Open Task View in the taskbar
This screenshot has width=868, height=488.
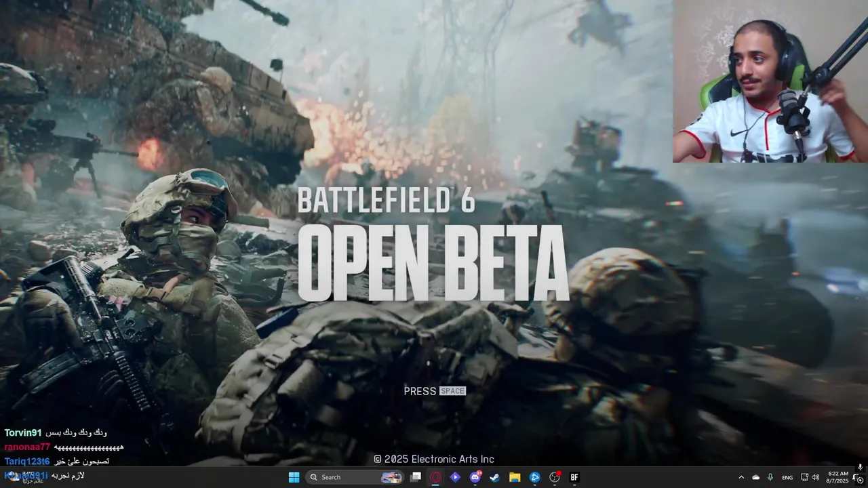click(x=416, y=477)
